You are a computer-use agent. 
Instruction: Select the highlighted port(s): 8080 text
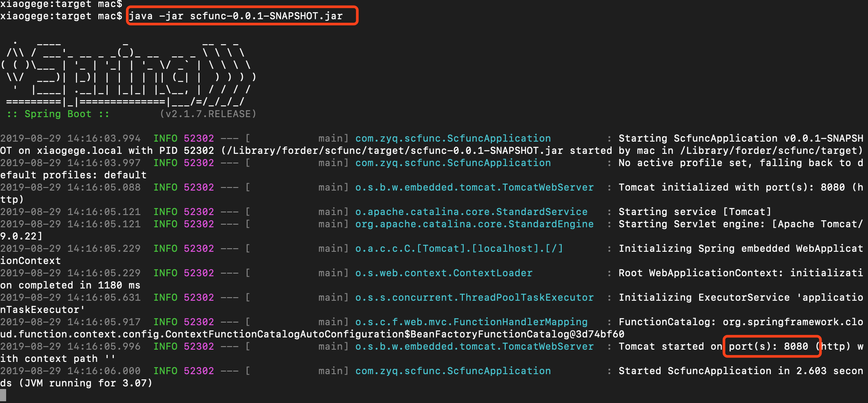pyautogui.click(x=771, y=346)
